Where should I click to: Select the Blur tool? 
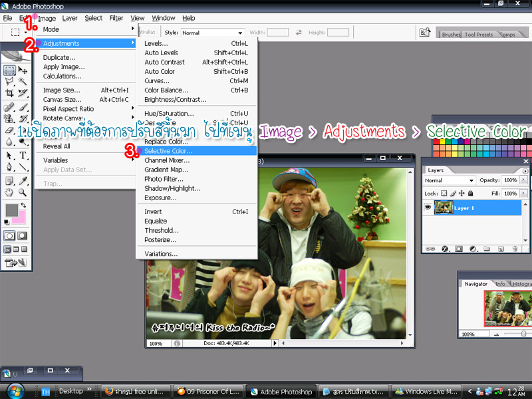pos(9,141)
